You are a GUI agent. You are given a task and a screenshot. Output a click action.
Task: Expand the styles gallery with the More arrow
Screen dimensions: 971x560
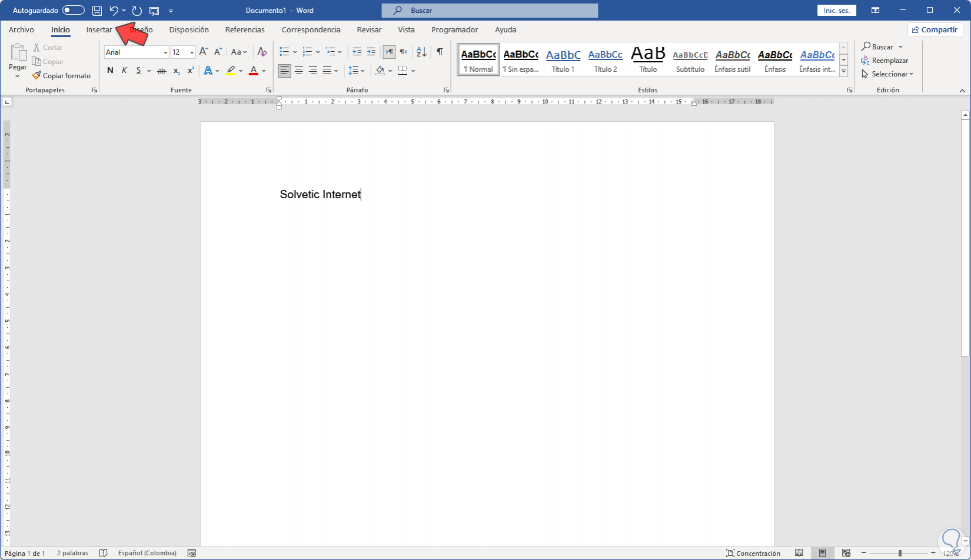pos(843,71)
